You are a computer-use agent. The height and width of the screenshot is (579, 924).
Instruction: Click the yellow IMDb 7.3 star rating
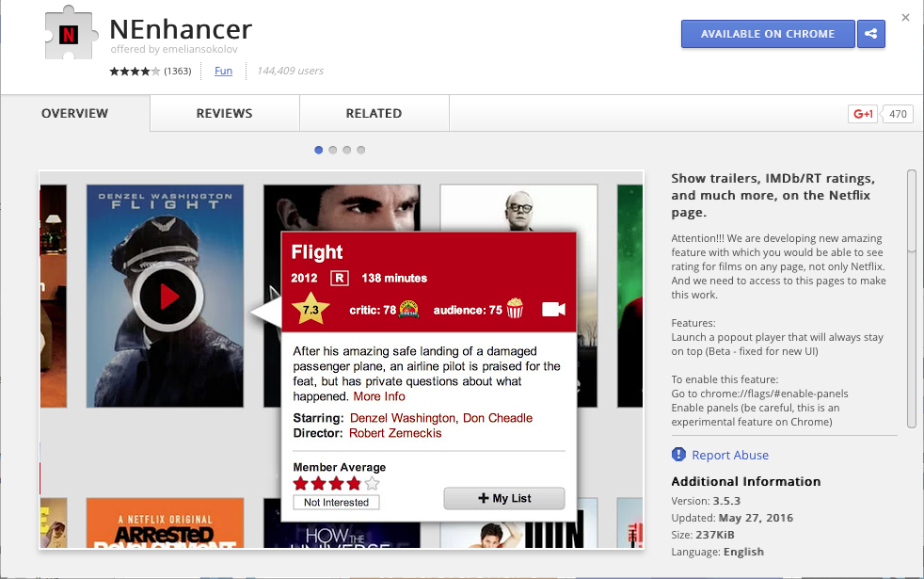[x=310, y=309]
